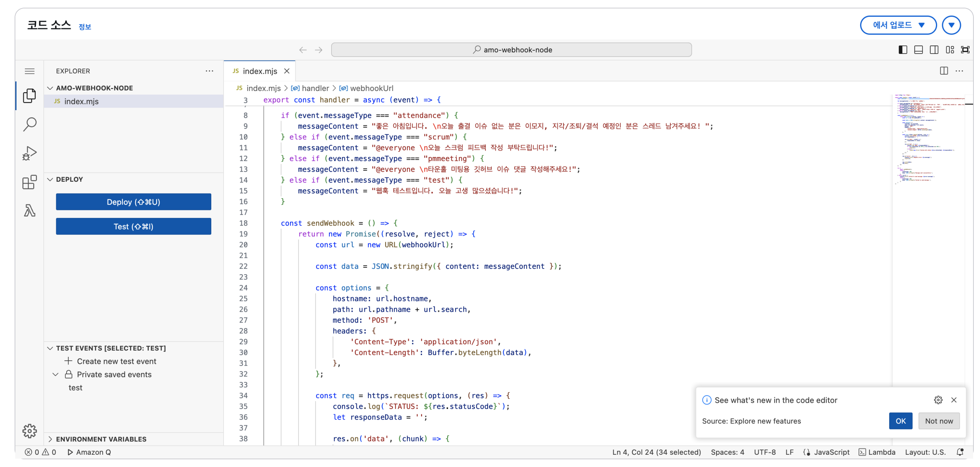Open the Manage settings gear at bottom left
980x467 pixels.
[x=29, y=431]
